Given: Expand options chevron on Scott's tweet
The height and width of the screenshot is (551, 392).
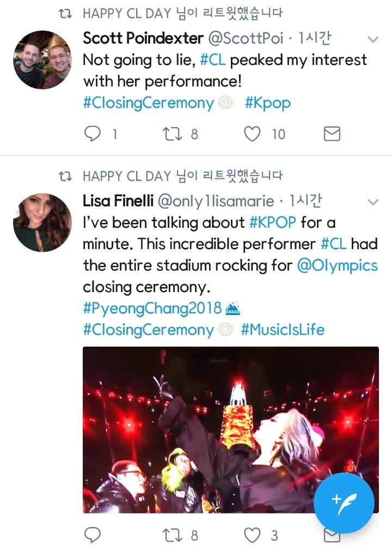Looking at the screenshot, I should click(x=373, y=39).
